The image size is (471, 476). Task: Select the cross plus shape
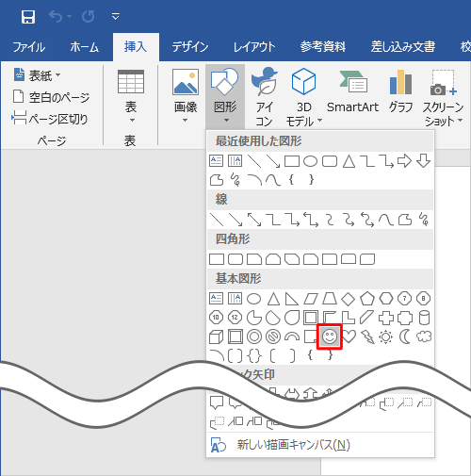pyautogui.click(x=386, y=318)
